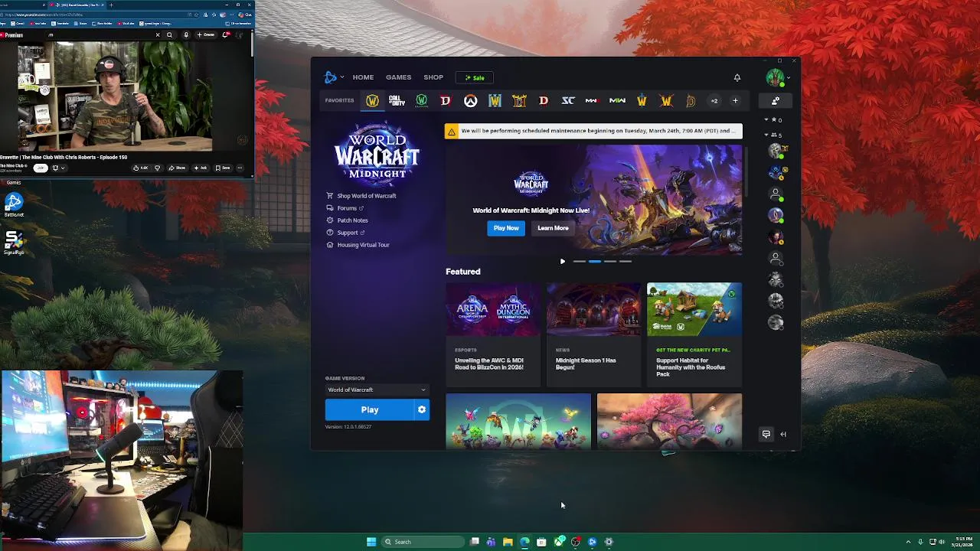
Task: Open Habitat for Humanity Roofus Pack card
Action: pyautogui.click(x=694, y=334)
